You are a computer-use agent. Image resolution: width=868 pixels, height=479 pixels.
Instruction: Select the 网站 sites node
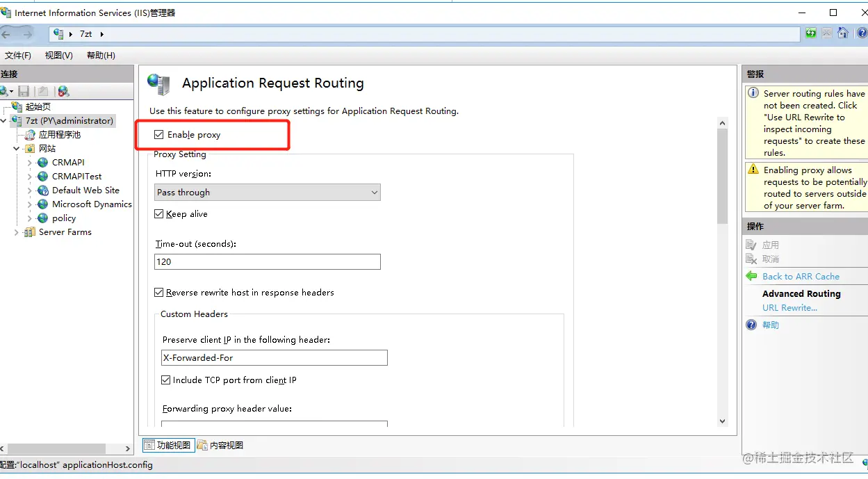coord(47,148)
